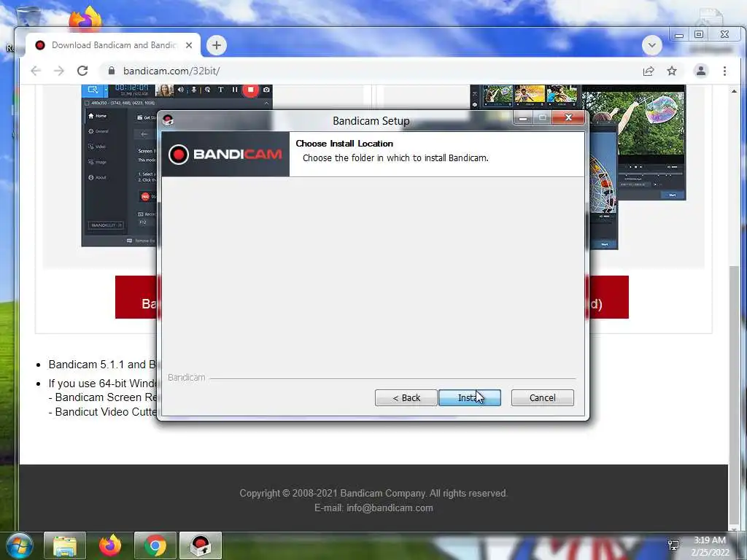Bookmark this page with the star icon
Screen dimensions: 747x560
tap(672, 71)
